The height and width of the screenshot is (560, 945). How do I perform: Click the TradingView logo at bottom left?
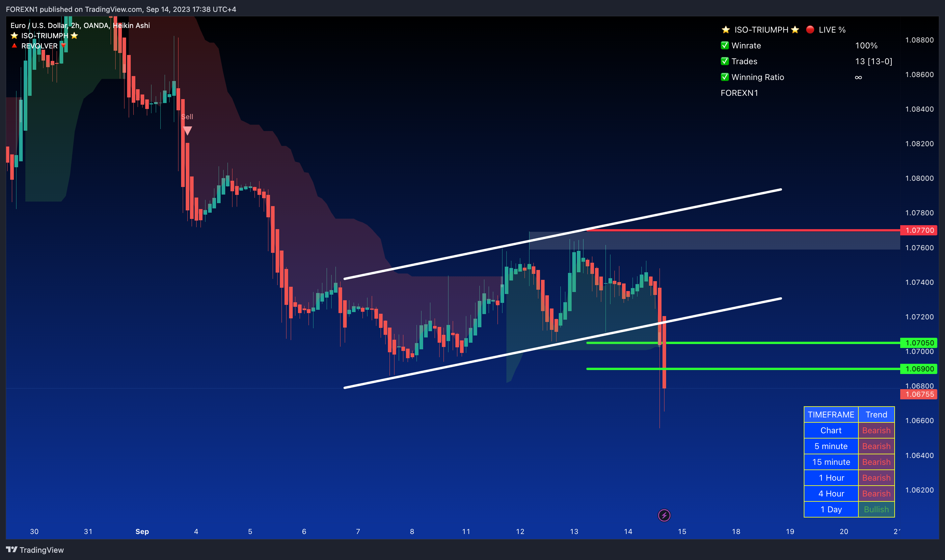click(x=35, y=550)
